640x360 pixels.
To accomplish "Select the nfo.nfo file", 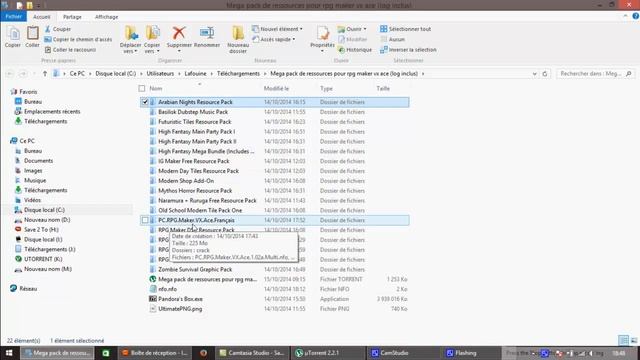I will click(x=167, y=289).
